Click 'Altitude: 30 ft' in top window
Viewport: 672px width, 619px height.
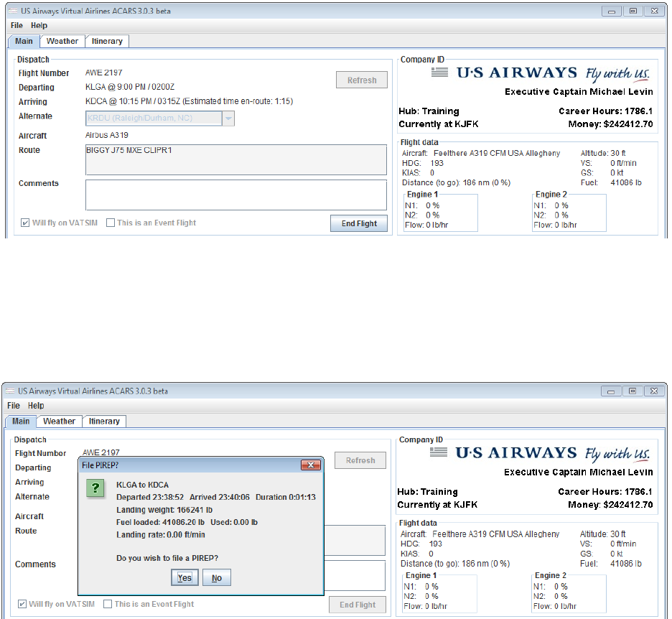coord(603,153)
